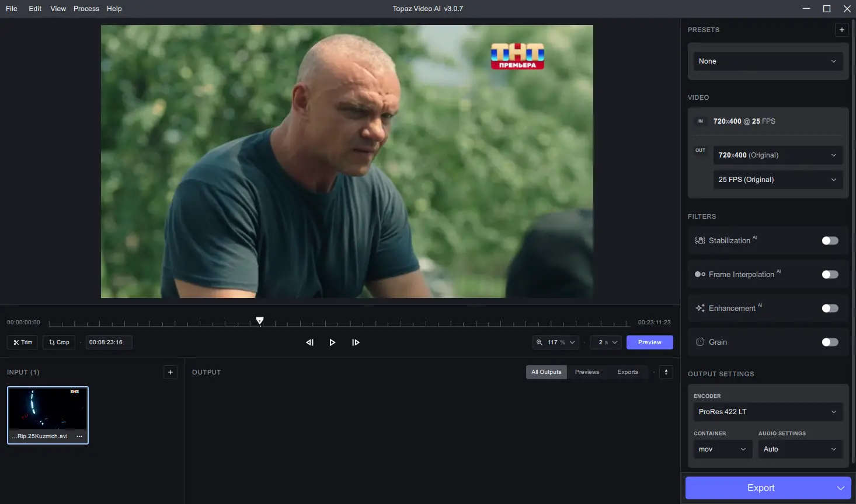Viewport: 856px width, 504px height.
Task: Click the Export button
Action: coord(760,488)
